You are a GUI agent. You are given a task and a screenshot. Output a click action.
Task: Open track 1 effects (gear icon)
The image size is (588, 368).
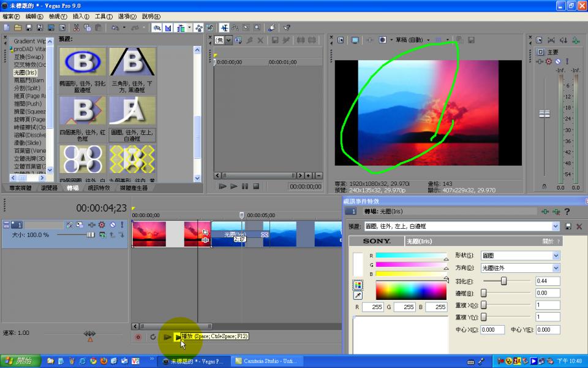(x=102, y=225)
